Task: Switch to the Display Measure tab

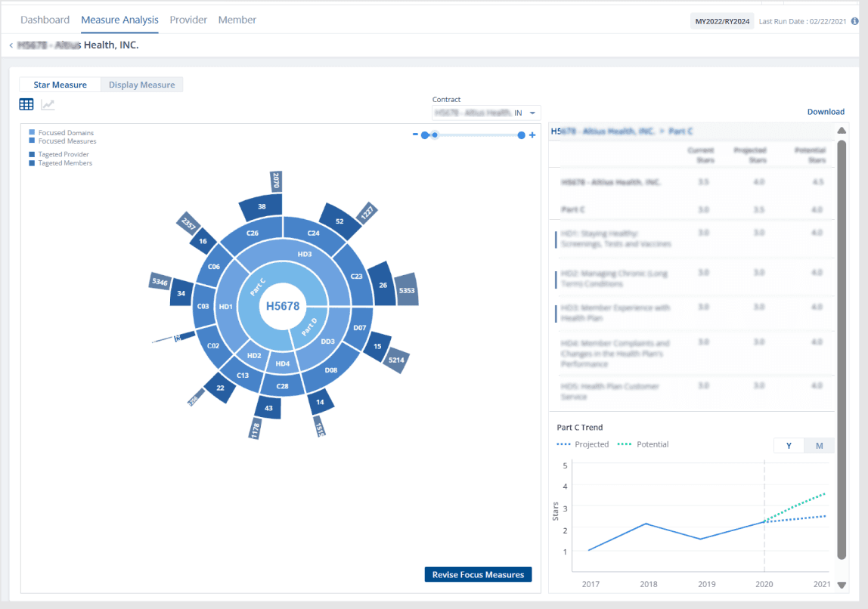Action: [141, 85]
